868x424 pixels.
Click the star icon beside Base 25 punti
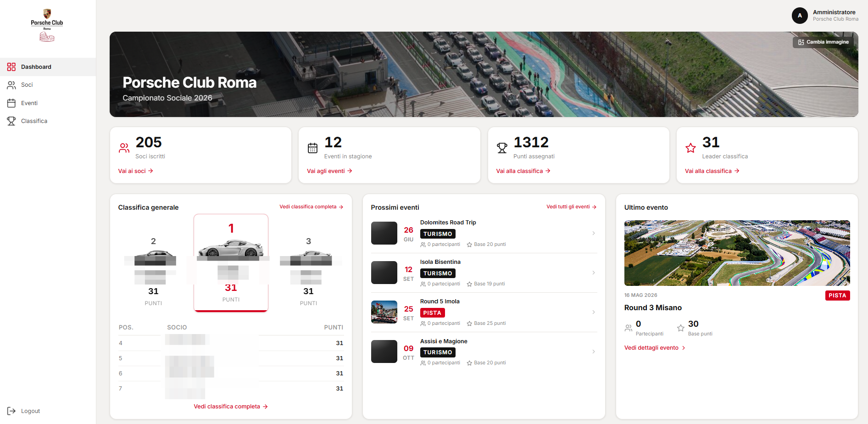coord(469,324)
